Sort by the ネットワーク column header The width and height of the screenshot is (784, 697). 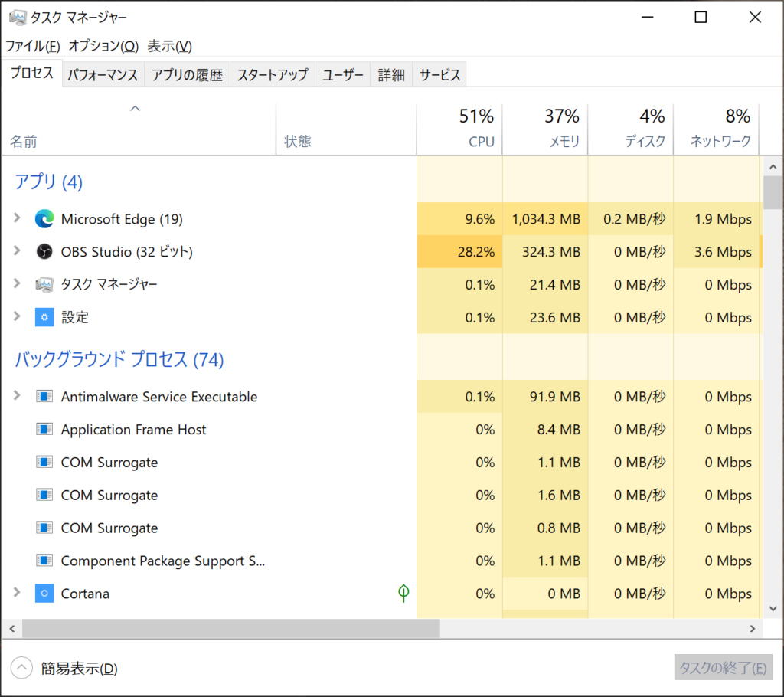coord(716,129)
